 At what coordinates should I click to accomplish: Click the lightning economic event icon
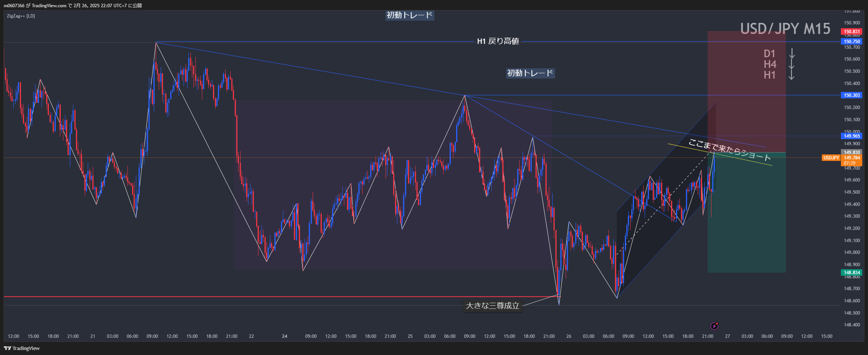714,326
